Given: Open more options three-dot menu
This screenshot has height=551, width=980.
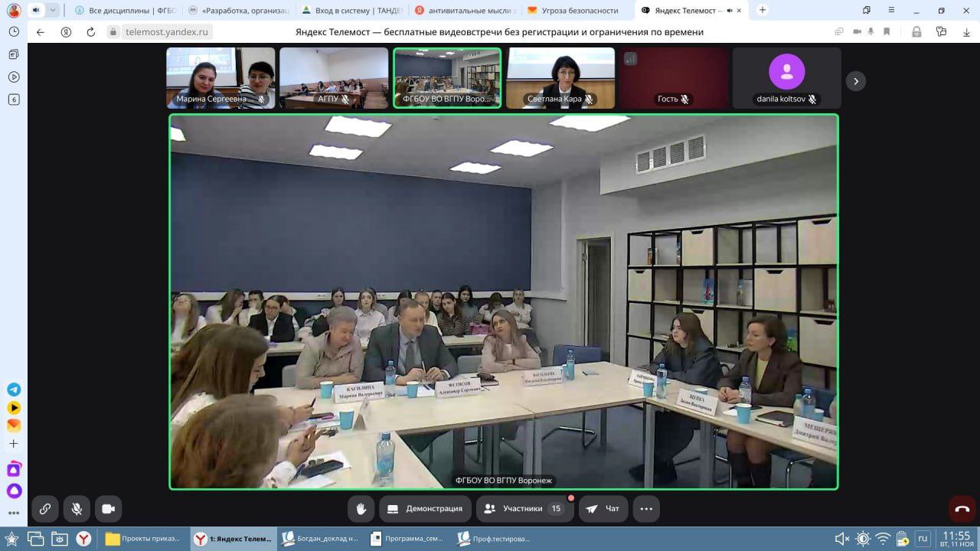Looking at the screenshot, I should coord(646,509).
